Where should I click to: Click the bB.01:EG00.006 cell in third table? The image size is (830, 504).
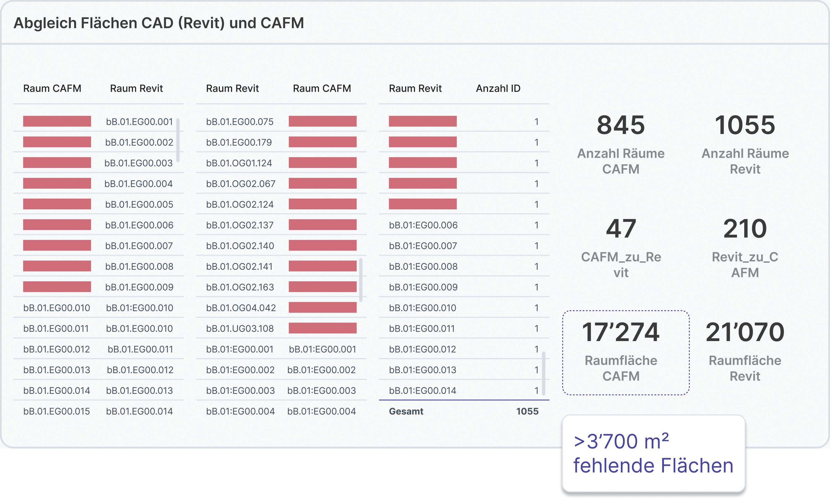(423, 225)
